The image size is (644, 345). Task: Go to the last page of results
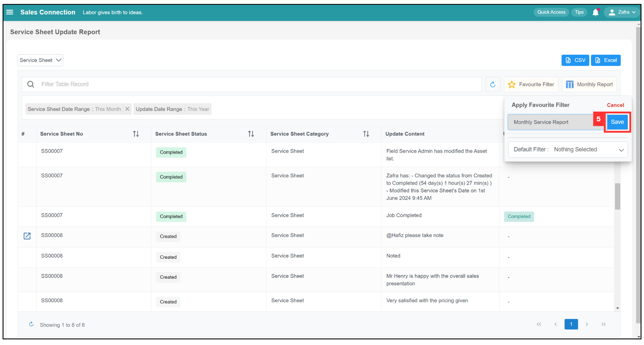click(603, 324)
